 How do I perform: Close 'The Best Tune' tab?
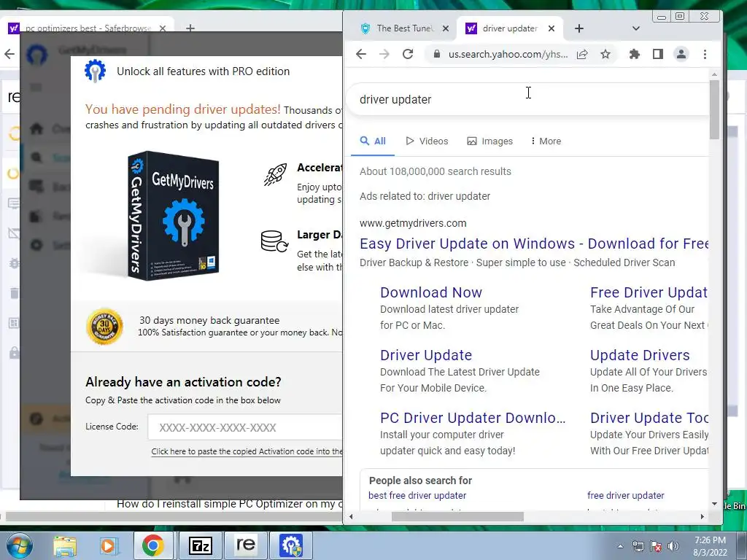click(x=446, y=28)
